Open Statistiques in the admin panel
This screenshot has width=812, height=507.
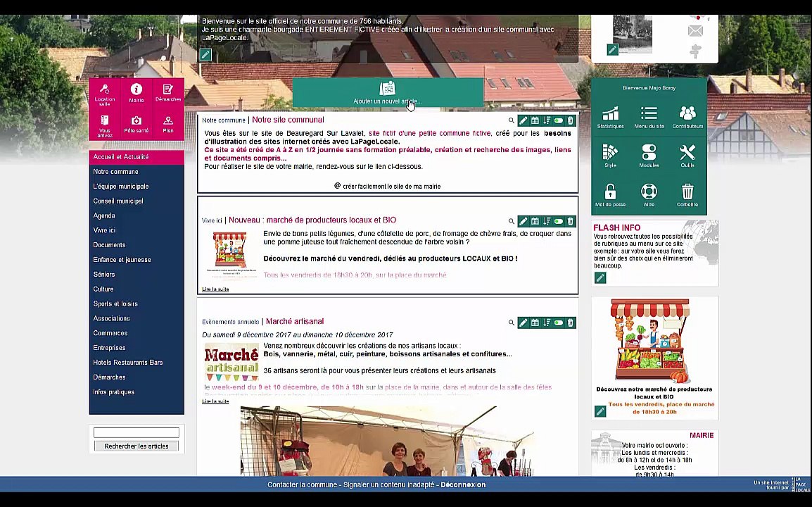pyautogui.click(x=610, y=117)
